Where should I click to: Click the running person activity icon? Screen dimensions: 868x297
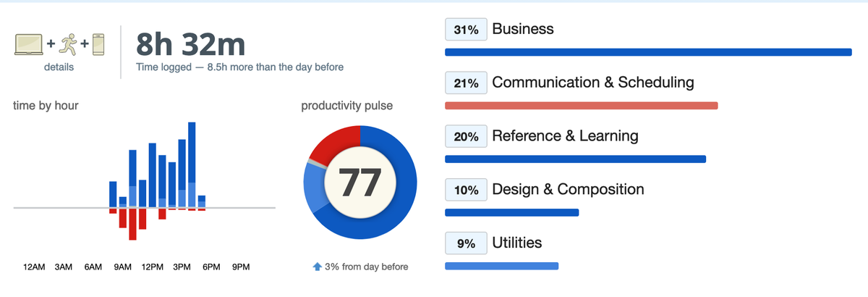point(69,43)
